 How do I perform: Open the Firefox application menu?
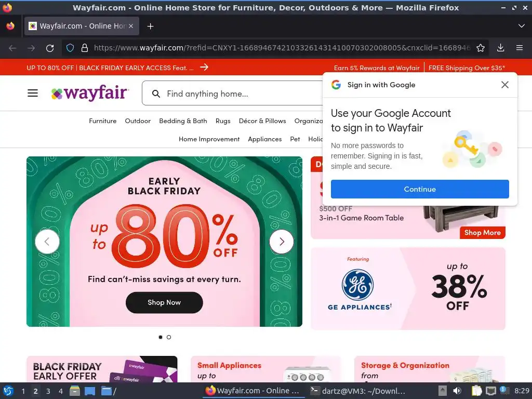[520, 48]
